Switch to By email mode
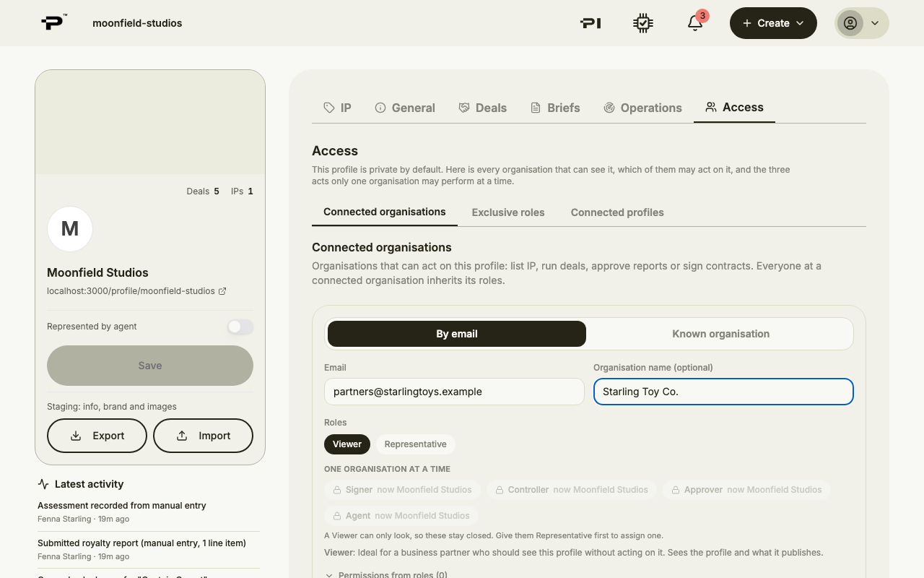The height and width of the screenshot is (578, 924). pos(457,334)
